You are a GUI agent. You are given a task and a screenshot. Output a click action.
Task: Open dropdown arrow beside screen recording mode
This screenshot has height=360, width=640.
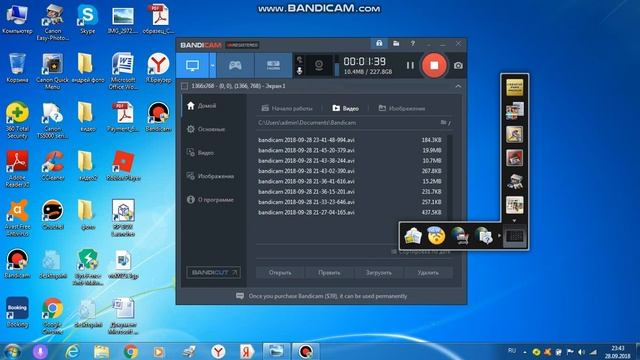[x=213, y=65]
